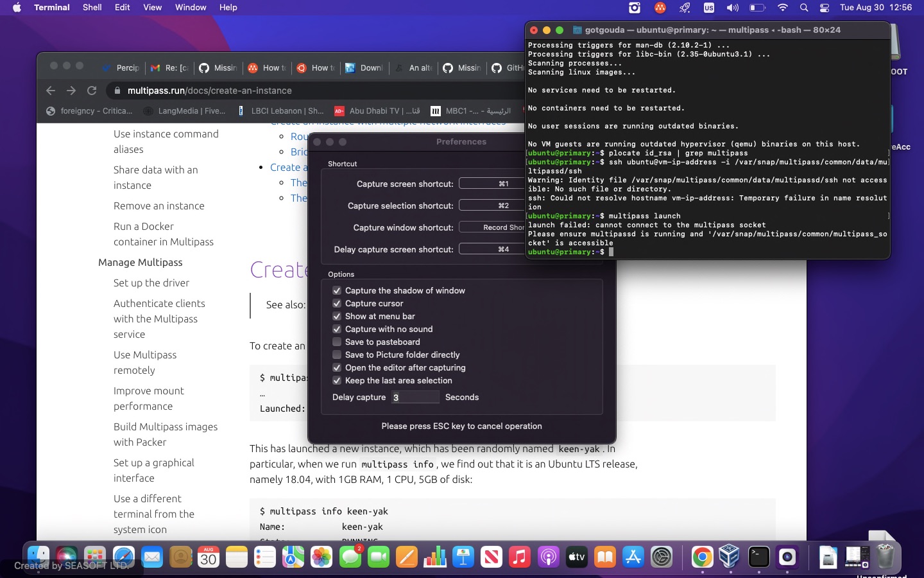Open the screen recorder app in the Dock

click(x=788, y=558)
